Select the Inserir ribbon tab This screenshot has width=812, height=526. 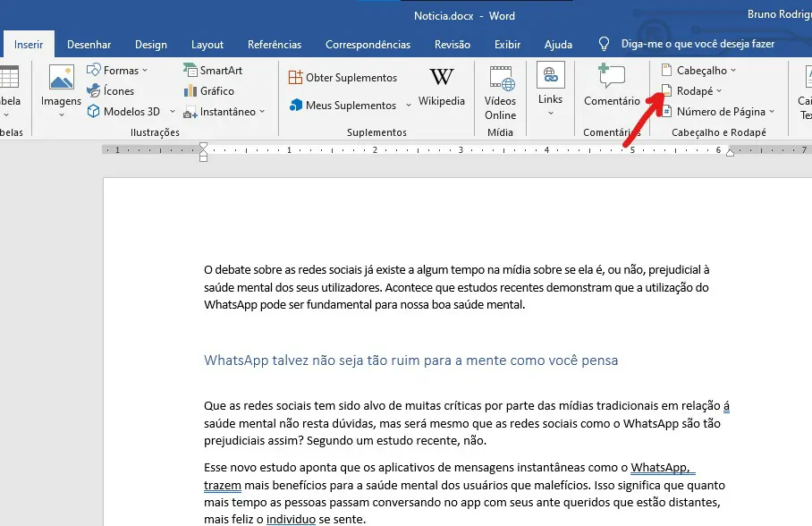pos(29,45)
